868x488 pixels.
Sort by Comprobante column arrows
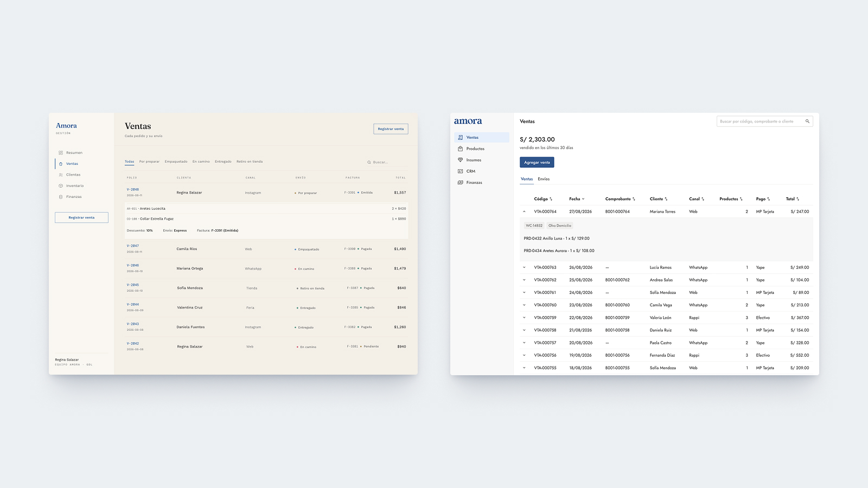point(634,199)
